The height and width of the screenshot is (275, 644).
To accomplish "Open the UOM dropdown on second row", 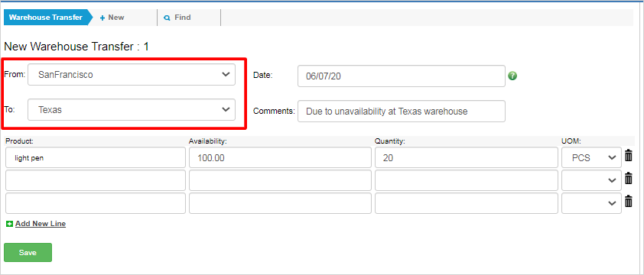I will (591, 180).
